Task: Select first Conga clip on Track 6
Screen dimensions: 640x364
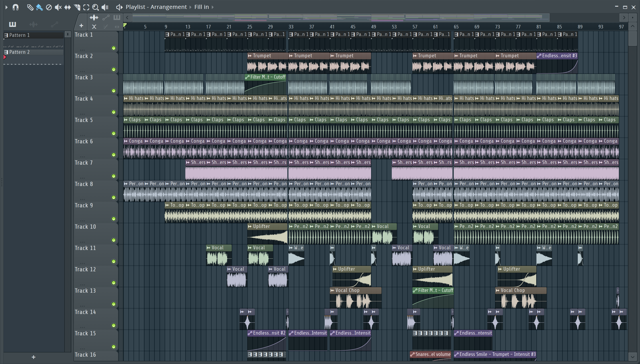Action: 134,148
